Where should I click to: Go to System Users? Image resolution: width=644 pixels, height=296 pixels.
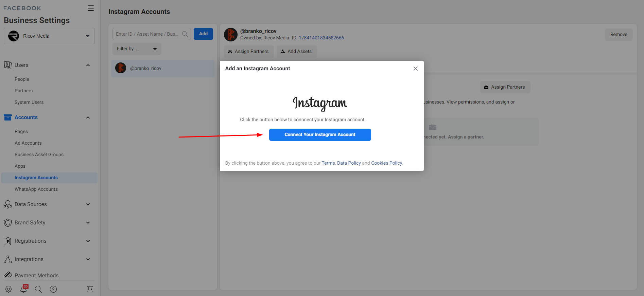click(29, 102)
